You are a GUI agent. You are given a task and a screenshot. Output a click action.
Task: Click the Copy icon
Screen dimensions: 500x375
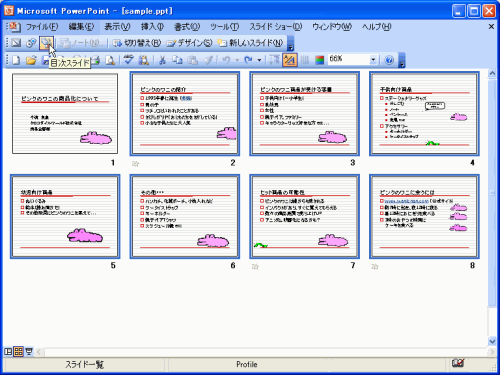177,60
